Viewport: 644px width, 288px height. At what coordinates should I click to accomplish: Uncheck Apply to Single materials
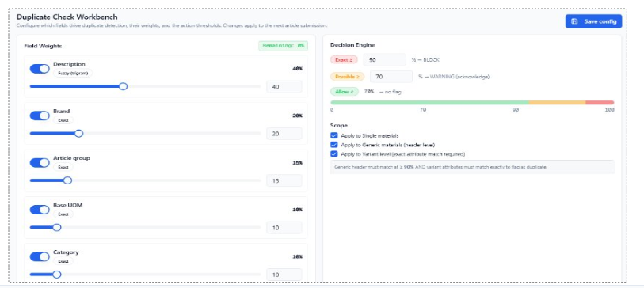point(334,135)
